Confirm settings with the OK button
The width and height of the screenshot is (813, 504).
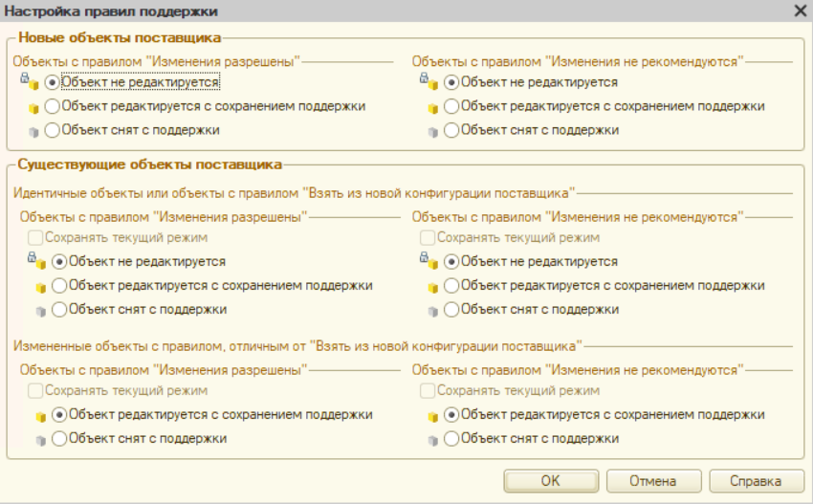[550, 481]
